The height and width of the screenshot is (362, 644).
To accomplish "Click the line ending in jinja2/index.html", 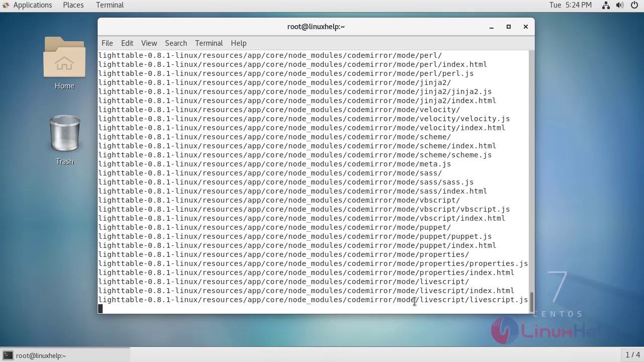I will pos(297,101).
